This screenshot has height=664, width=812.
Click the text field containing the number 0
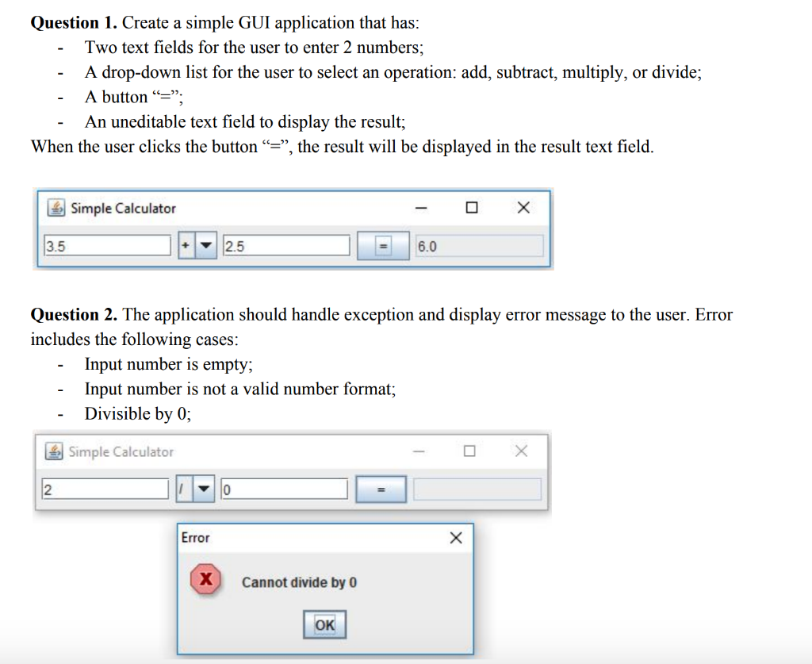coord(285,489)
